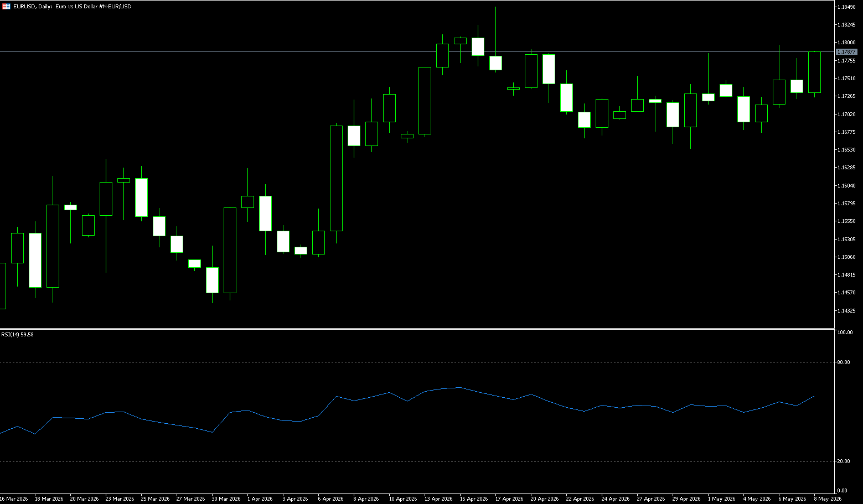The image size is (863, 504).
Task: Click the 13 Apr 2026 date label
Action: coord(438,498)
